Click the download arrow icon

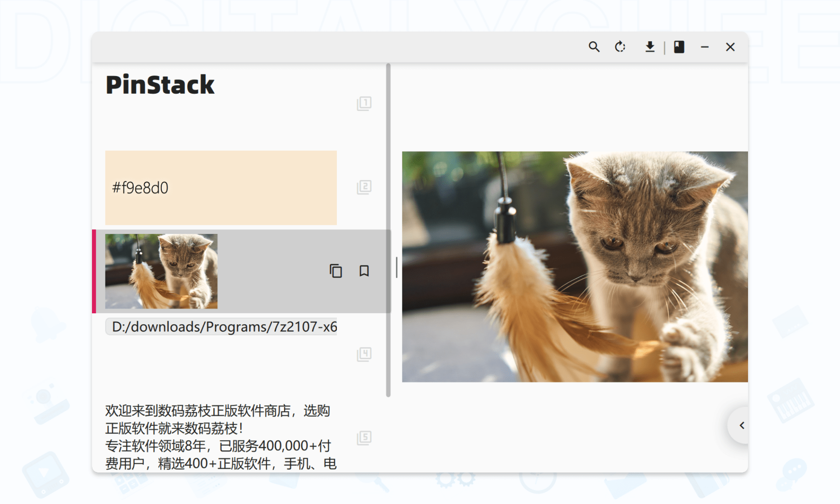coord(650,47)
